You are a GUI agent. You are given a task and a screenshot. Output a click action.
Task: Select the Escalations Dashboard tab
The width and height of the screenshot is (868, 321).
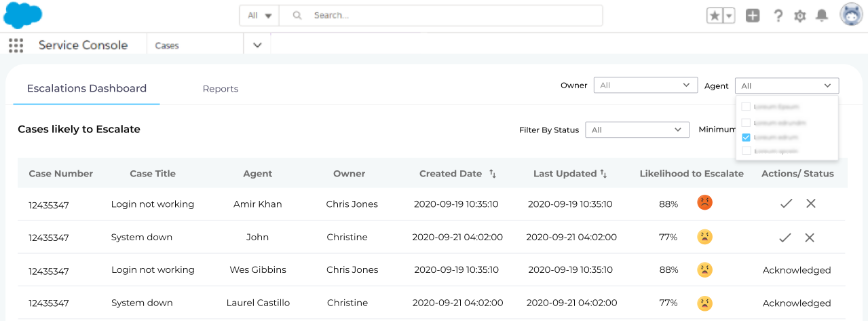pos(87,88)
